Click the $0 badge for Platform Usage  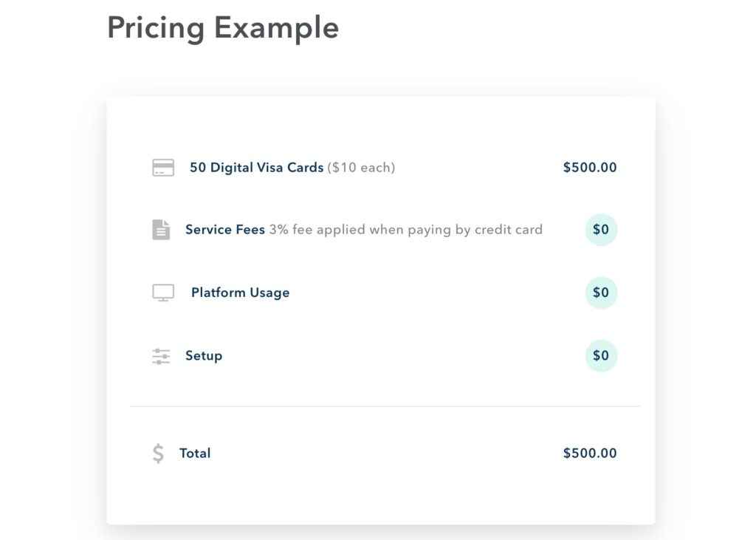click(x=601, y=293)
